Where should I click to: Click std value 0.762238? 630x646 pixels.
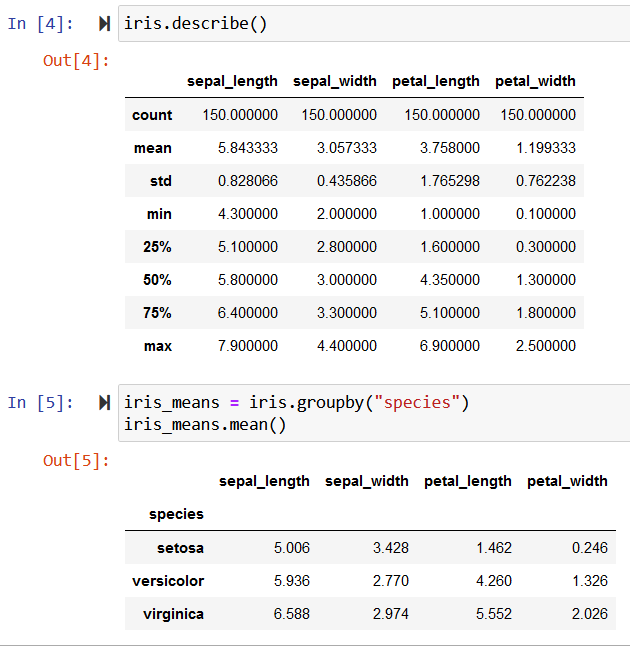tap(546, 181)
